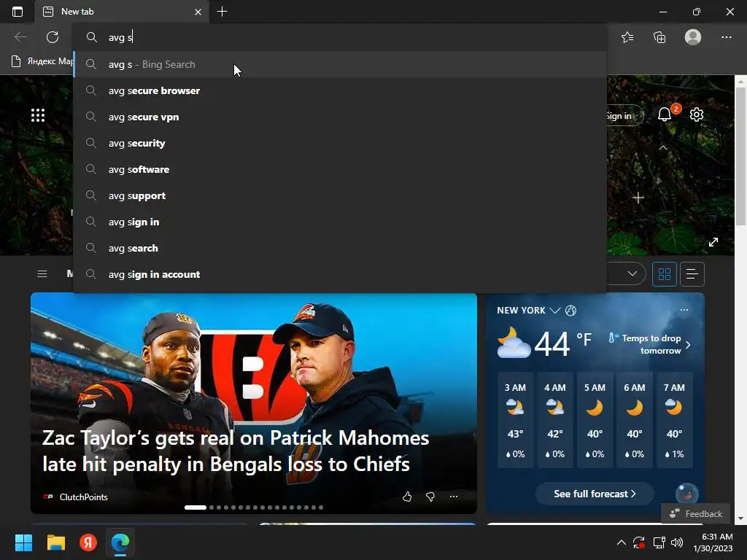Viewport: 747px width, 560px height.
Task: Open the browser profile avatar
Action: (693, 37)
